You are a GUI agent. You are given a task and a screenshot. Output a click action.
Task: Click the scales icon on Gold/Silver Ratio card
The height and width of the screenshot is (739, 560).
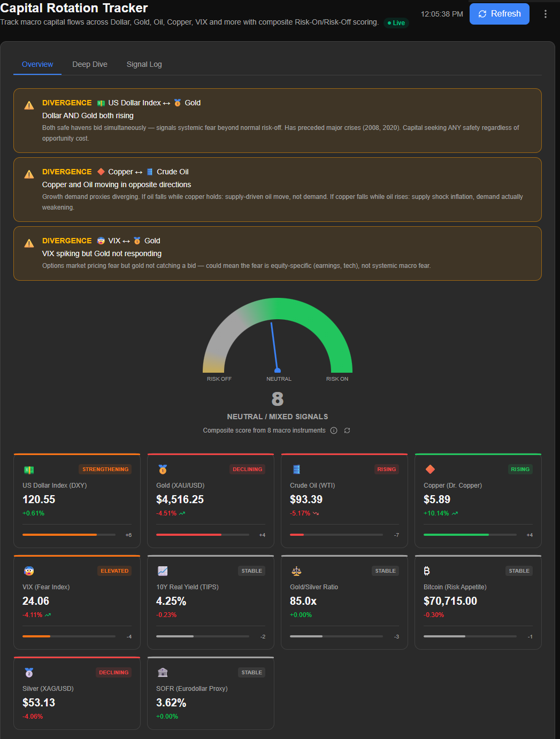tap(296, 571)
